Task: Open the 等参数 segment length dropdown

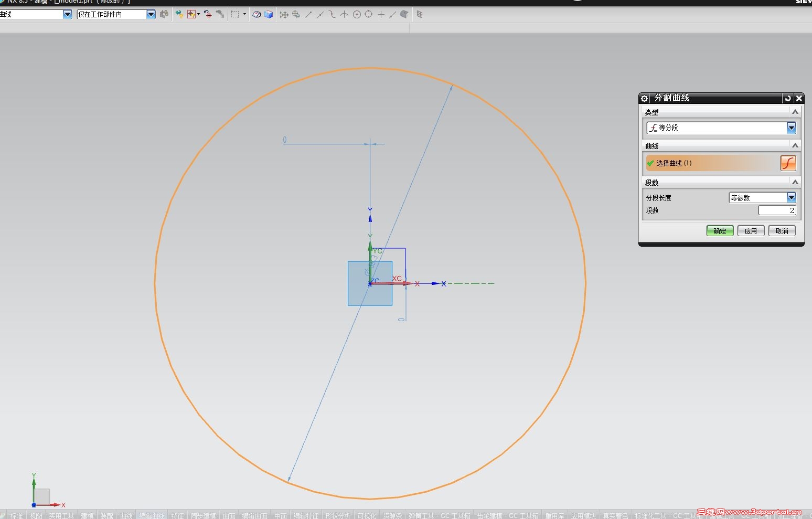Action: 791,197
